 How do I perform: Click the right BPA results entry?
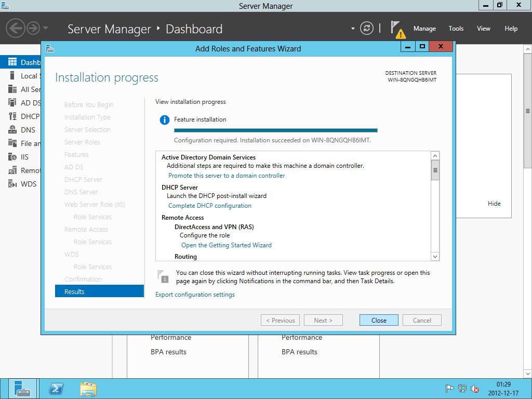[x=299, y=352]
